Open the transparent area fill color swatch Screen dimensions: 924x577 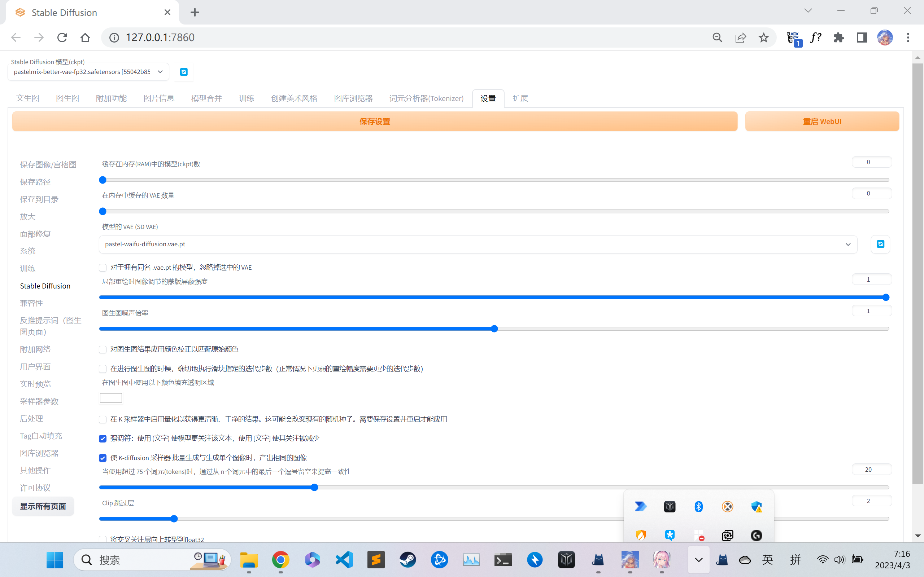point(111,398)
